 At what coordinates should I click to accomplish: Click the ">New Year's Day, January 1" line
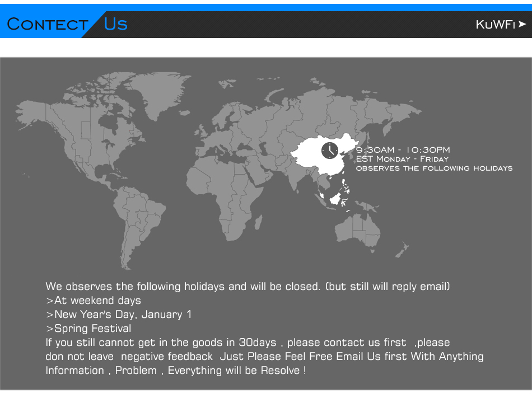pos(119,315)
